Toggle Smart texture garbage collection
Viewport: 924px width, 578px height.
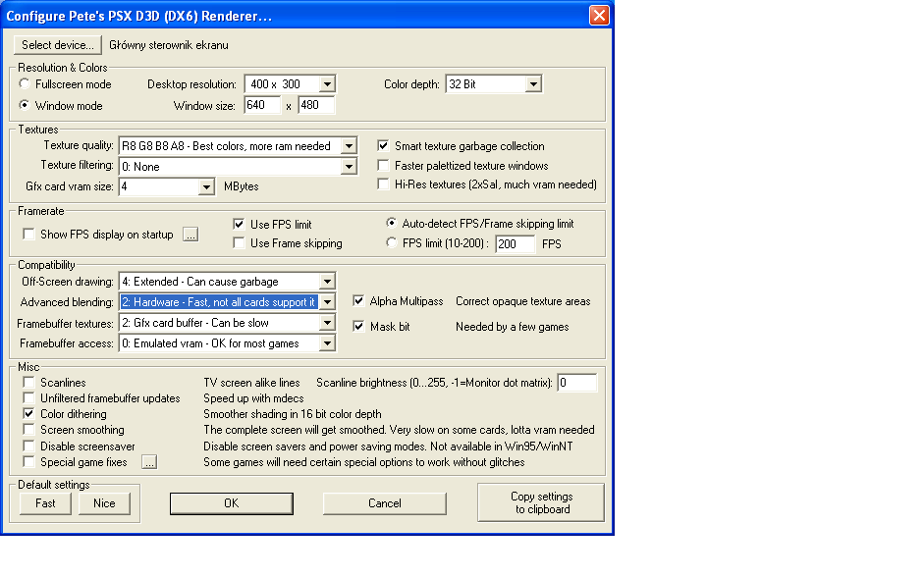pyautogui.click(x=383, y=145)
